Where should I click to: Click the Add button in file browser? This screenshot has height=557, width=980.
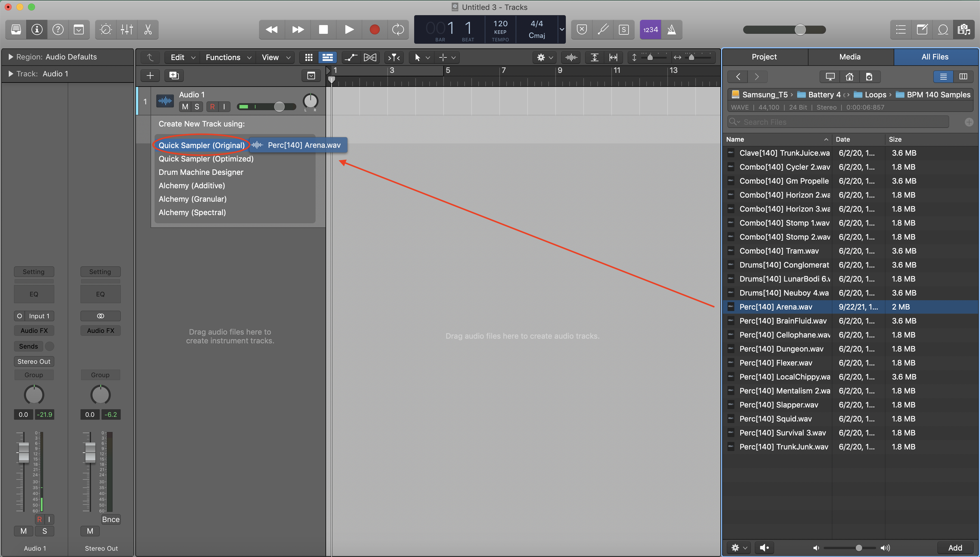[955, 547]
